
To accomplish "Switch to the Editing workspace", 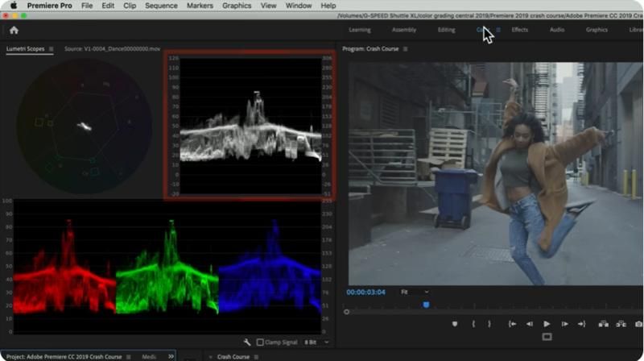I will click(x=446, y=30).
